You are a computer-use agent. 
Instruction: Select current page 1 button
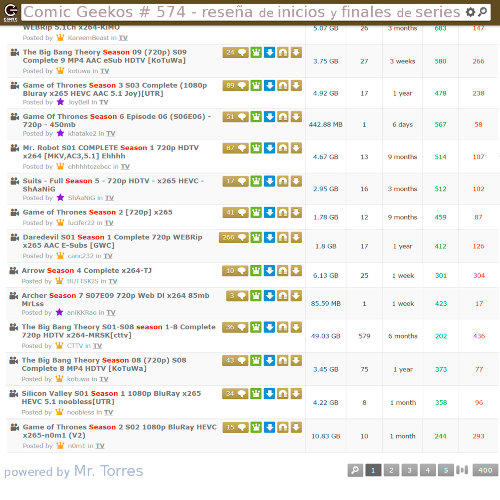pyautogui.click(x=373, y=470)
